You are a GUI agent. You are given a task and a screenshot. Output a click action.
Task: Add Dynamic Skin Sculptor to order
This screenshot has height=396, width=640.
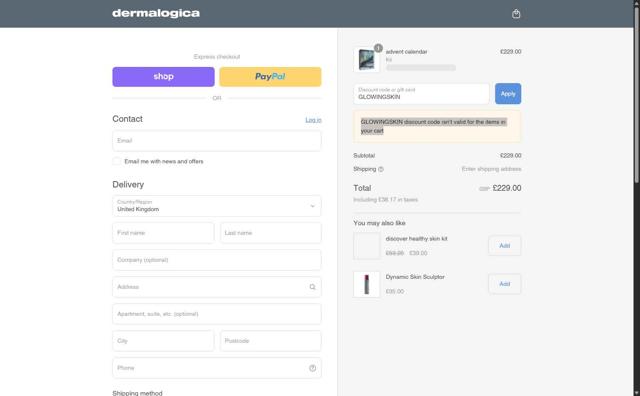(504, 284)
